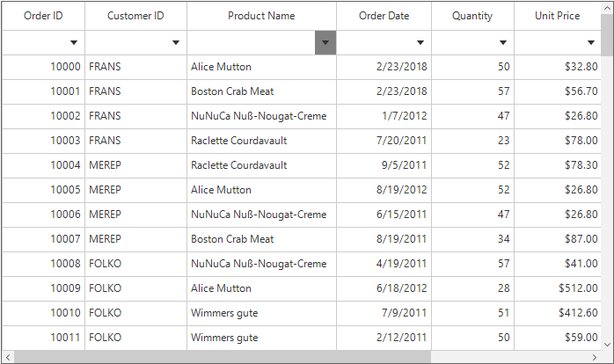Select quantity 28 in order 10009 row
This screenshot has height=364, width=614.
point(472,289)
